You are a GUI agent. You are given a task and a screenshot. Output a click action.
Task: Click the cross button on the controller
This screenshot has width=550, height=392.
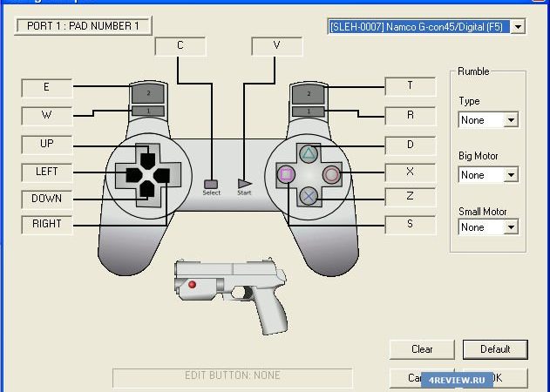coord(309,195)
